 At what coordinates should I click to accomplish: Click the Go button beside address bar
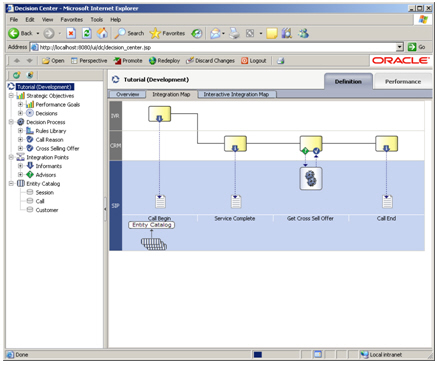pos(416,47)
